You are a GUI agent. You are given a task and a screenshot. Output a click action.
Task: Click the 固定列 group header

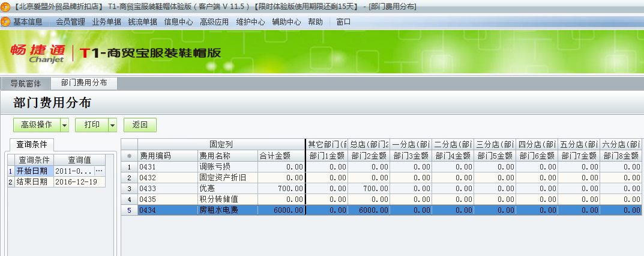click(221, 145)
